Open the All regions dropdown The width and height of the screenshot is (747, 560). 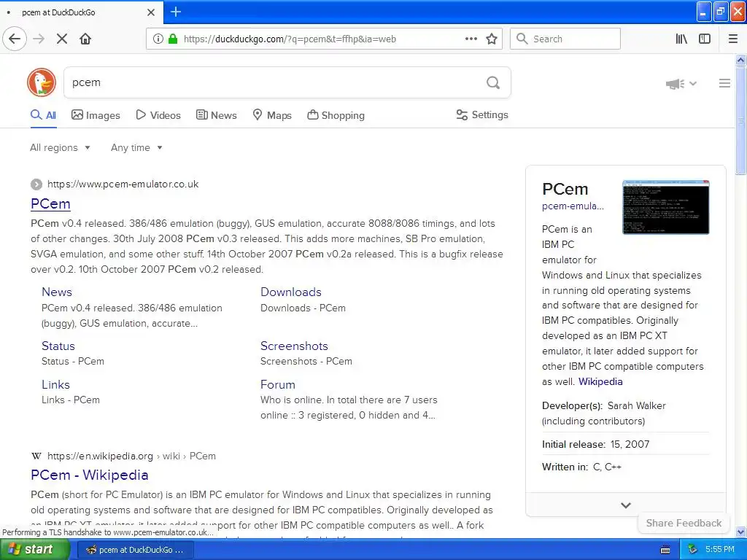tap(60, 147)
